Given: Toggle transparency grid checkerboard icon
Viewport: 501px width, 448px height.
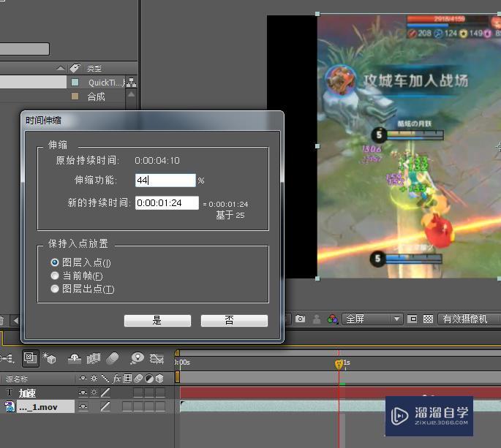Looking at the screenshot, I should 428,319.
